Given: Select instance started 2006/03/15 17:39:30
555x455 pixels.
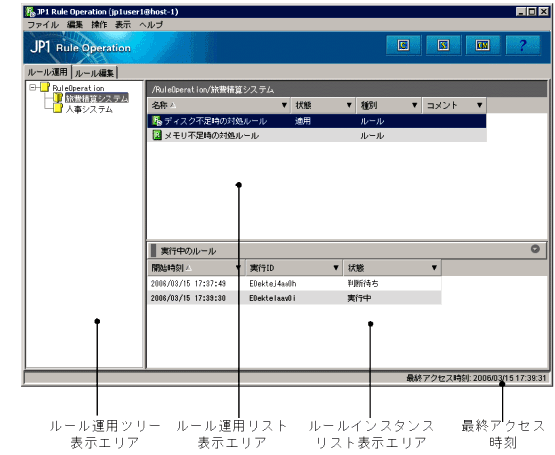Looking at the screenshot, I should 188,298.
